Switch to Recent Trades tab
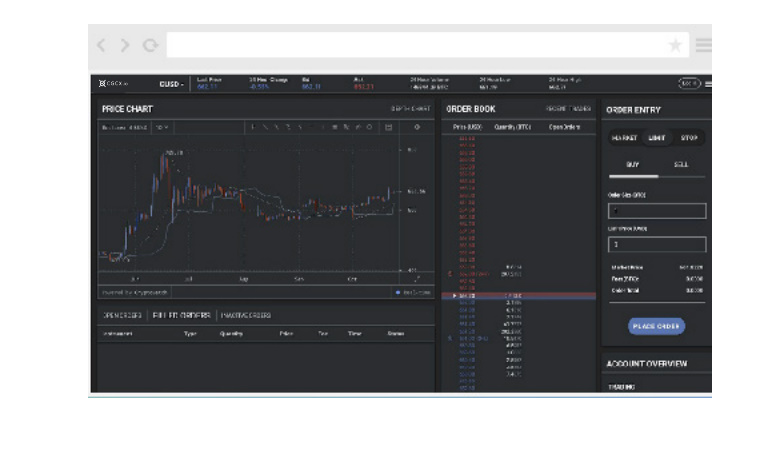The image size is (779, 456). [x=568, y=108]
